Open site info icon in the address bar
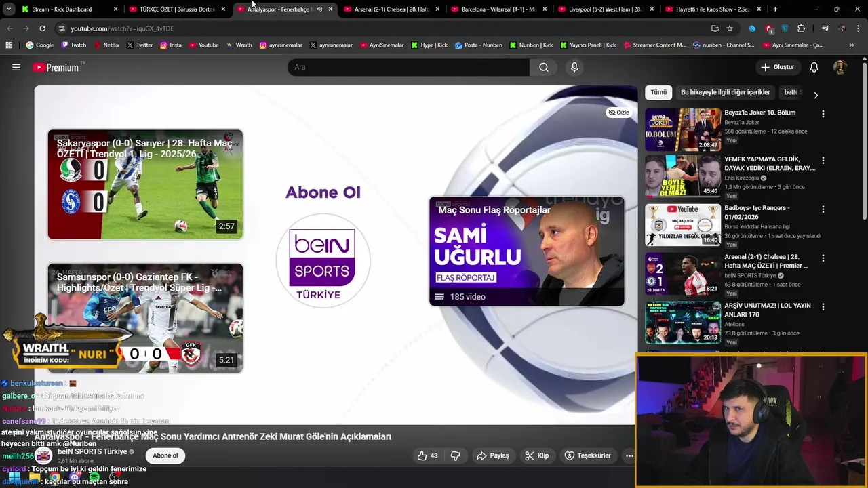 tap(62, 28)
